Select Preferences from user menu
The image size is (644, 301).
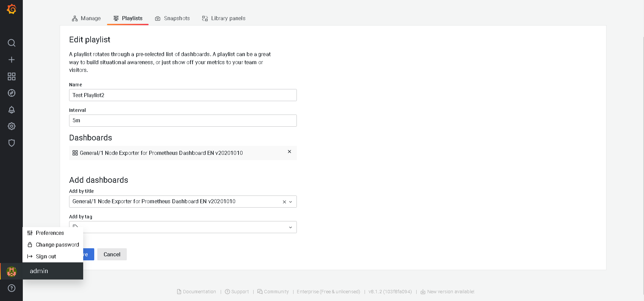coord(50,233)
